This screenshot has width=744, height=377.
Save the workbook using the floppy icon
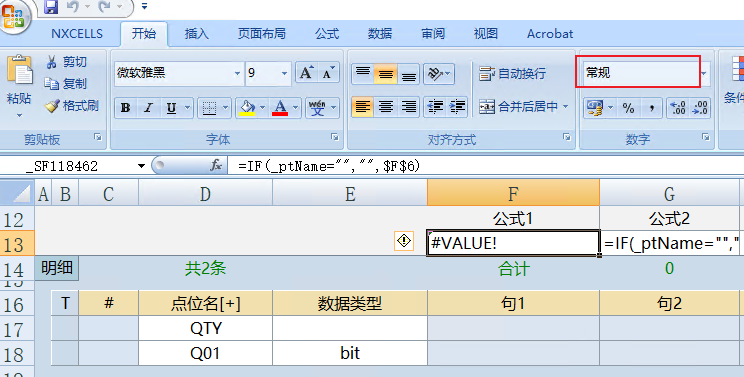pyautogui.click(x=51, y=6)
